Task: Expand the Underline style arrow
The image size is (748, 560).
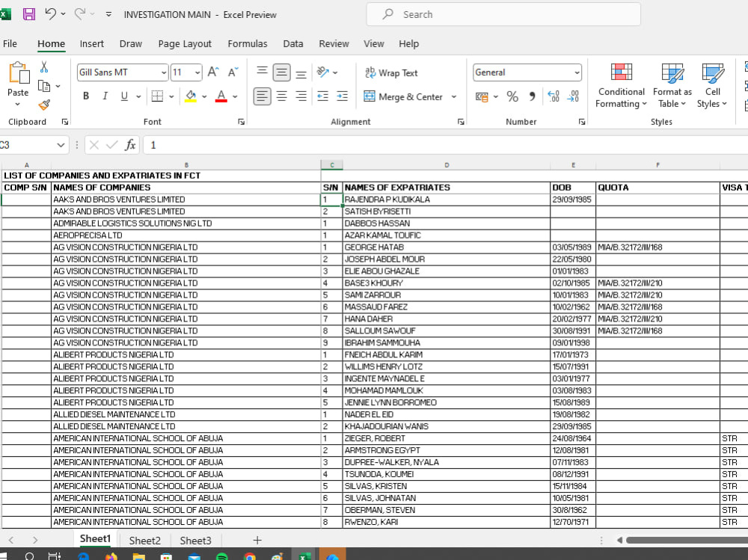Action: tap(138, 96)
